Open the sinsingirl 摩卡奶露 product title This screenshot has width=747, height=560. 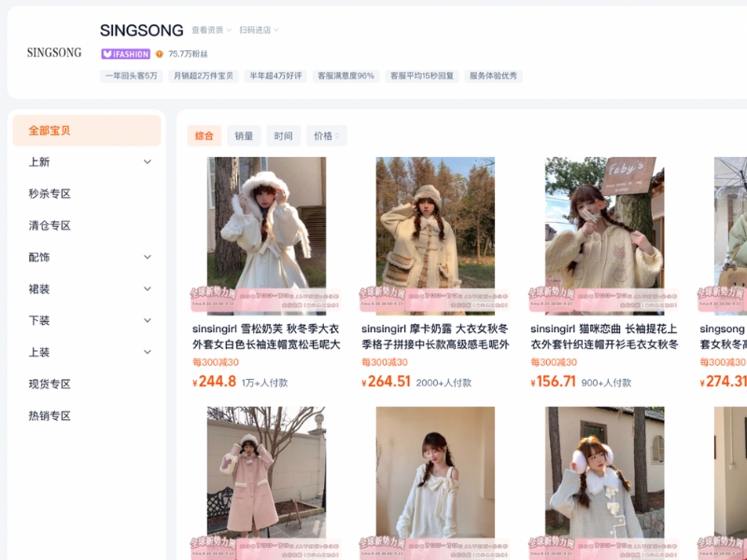point(435,337)
